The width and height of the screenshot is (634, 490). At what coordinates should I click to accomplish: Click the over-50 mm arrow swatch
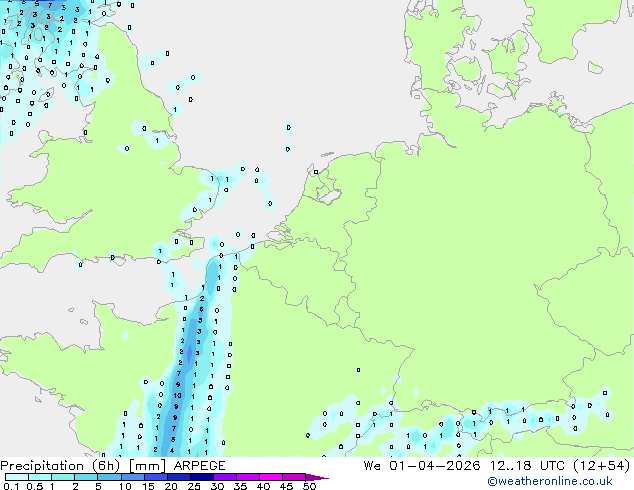(x=317, y=477)
